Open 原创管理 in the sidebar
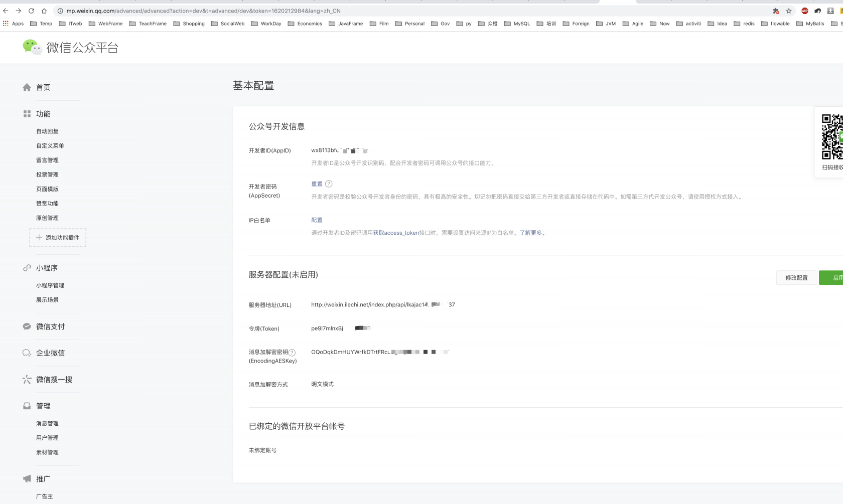The height and width of the screenshot is (504, 843). click(47, 218)
